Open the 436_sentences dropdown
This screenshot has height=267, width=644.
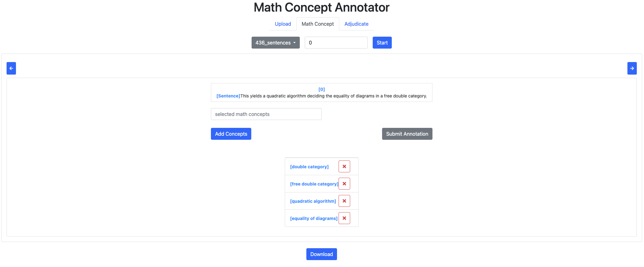[x=275, y=43]
